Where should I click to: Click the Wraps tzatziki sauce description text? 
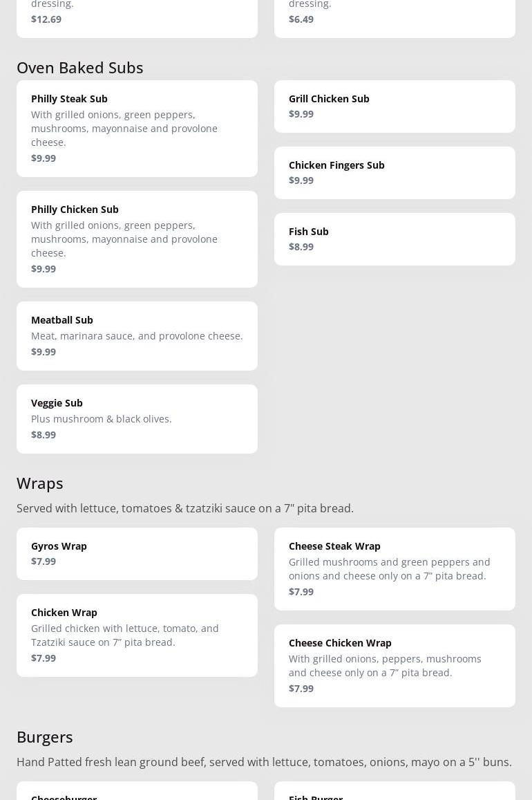tap(185, 508)
